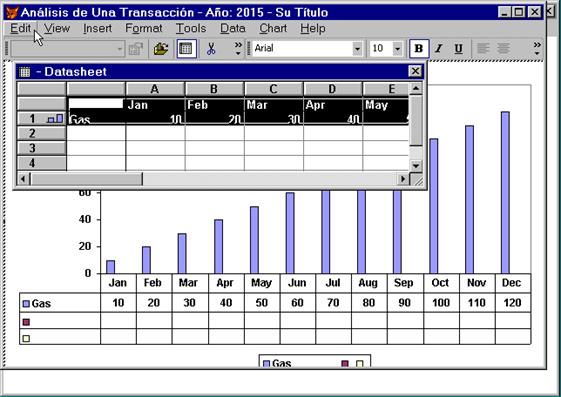Open the font size dropdown arrow
The image size is (561, 397).
pos(397,49)
